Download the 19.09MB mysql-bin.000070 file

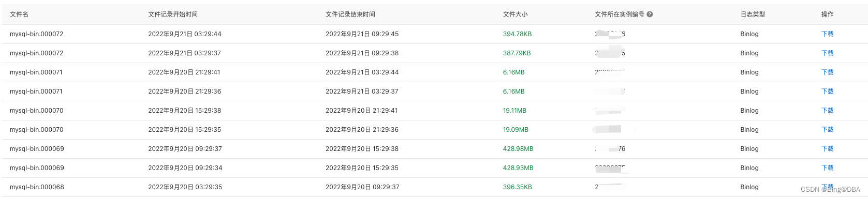(x=827, y=130)
